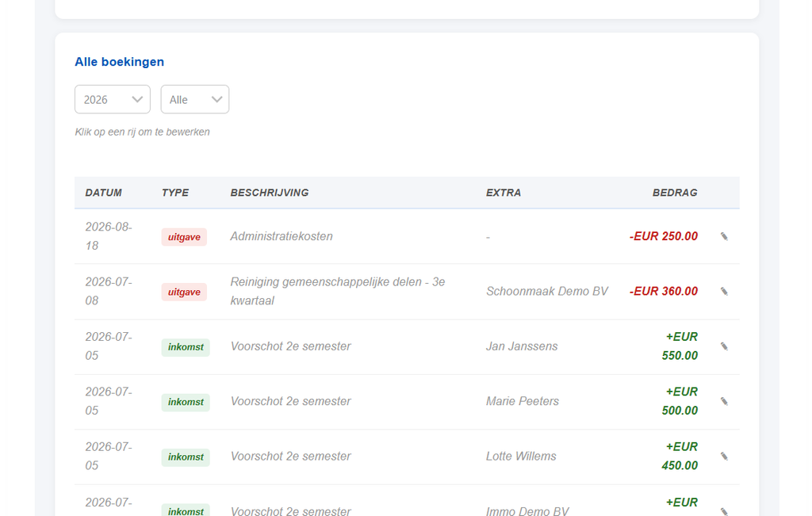Click inkomst badge in Lotte Willems row
The width and height of the screenshot is (812, 516).
click(186, 457)
